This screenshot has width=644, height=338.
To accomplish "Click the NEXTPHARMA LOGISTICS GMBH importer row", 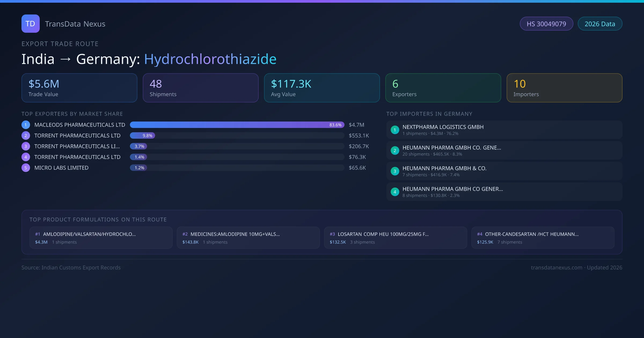I will click(504, 130).
